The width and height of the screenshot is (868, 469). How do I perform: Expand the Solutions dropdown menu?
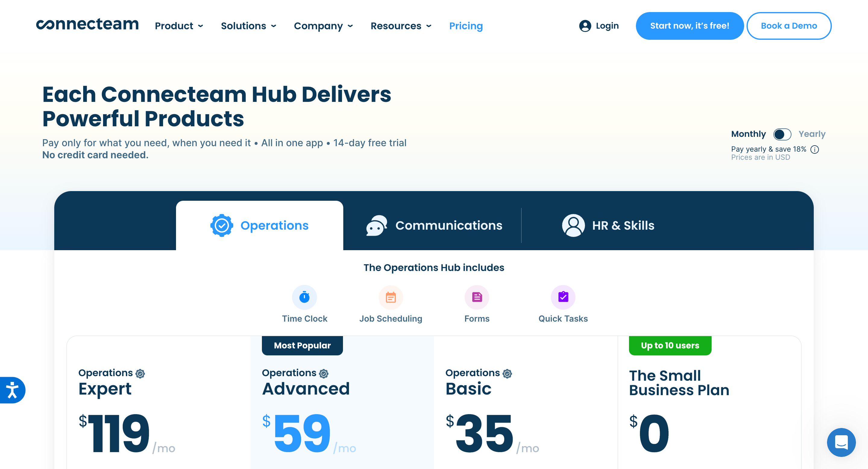click(x=249, y=26)
